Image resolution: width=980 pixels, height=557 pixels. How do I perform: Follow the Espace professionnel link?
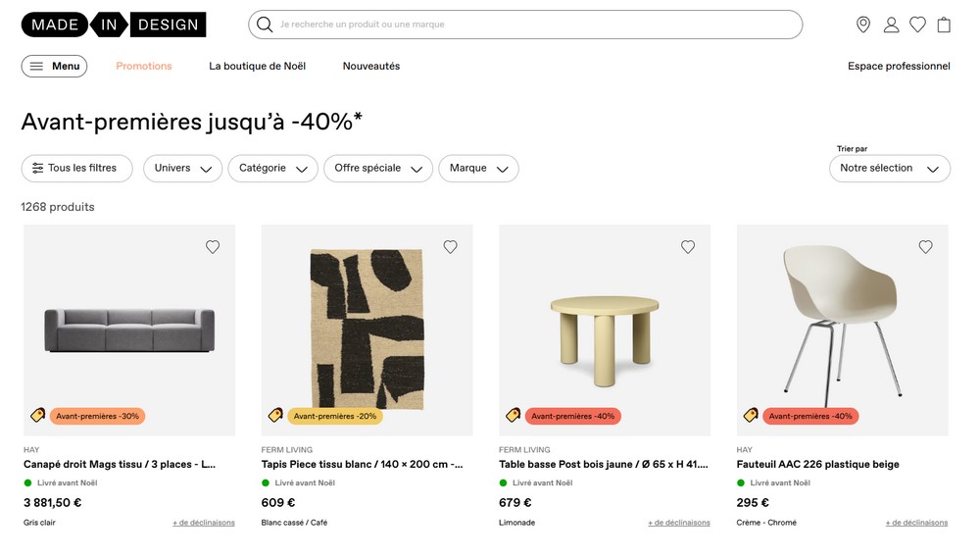coord(899,66)
